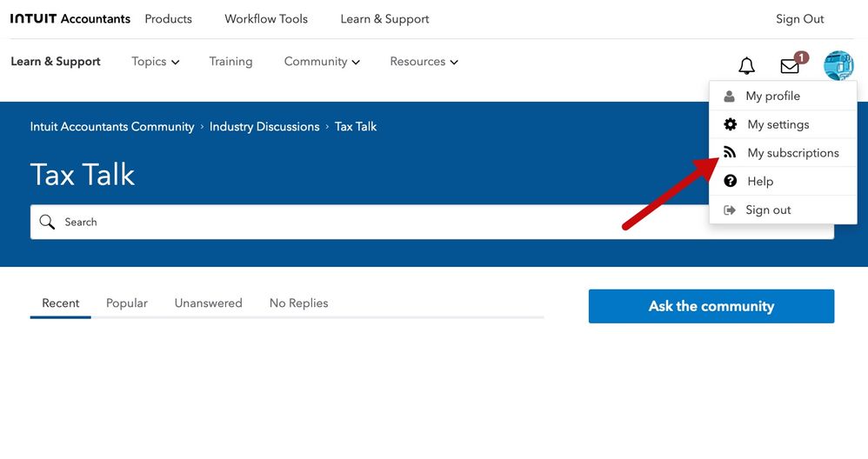Click the gear icon beside My settings
This screenshot has width=868, height=459.
point(731,124)
